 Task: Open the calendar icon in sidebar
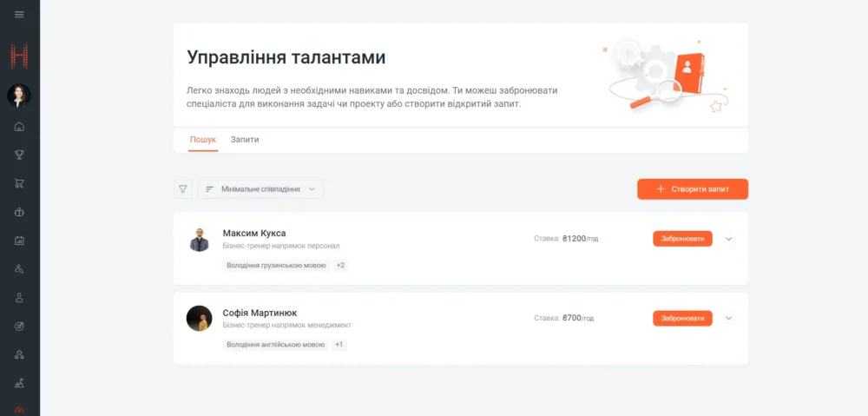(x=19, y=241)
